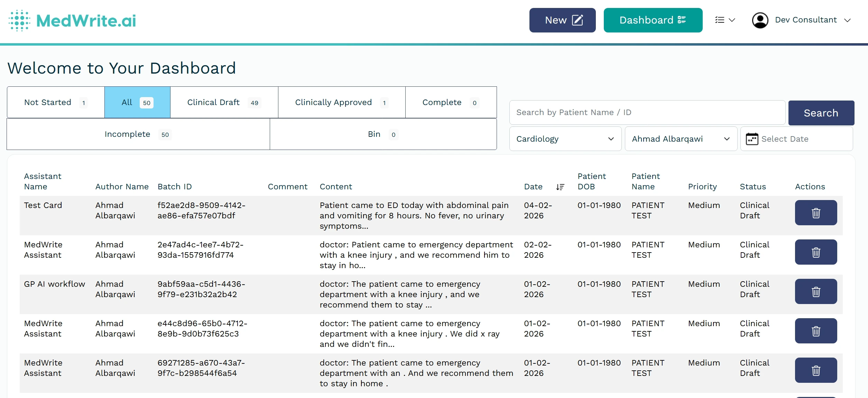Click trash icon for batch e44c8d96 row
This screenshot has width=868, height=398.
[x=816, y=331]
